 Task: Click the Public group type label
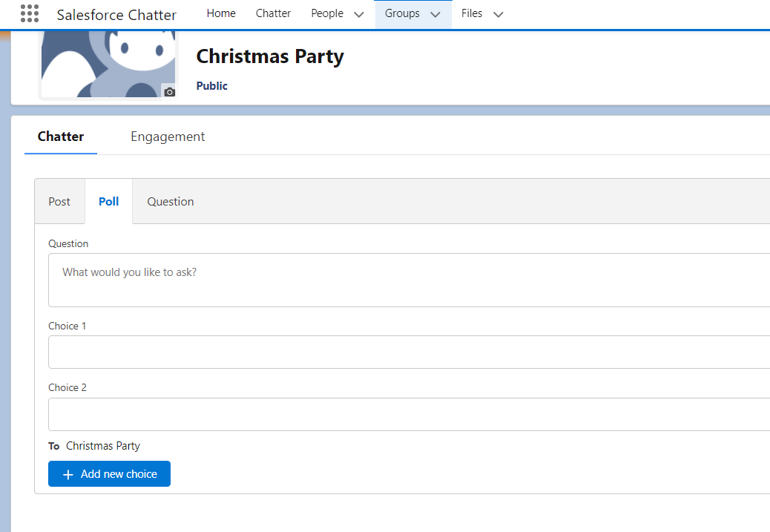pos(212,86)
